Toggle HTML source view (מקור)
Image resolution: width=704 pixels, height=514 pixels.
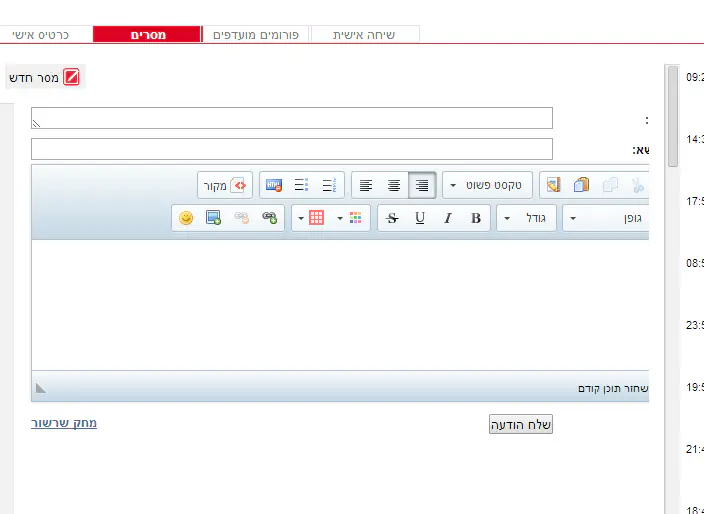click(x=227, y=185)
